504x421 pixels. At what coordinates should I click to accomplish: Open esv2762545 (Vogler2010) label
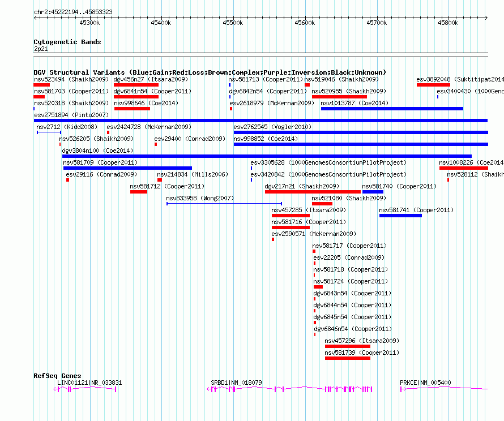pos(272,127)
